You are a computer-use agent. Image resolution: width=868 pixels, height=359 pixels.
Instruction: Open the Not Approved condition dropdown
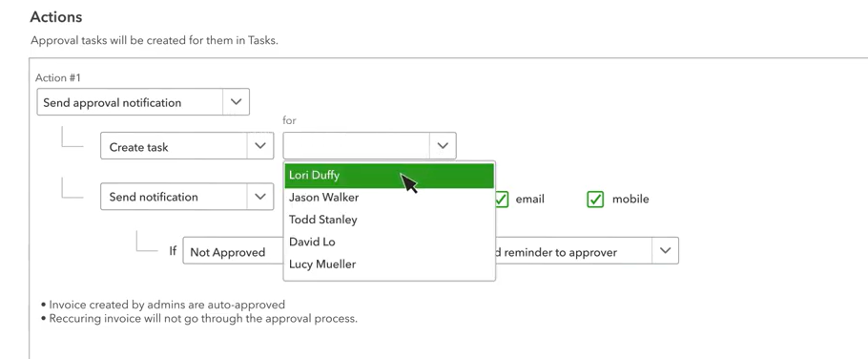[233, 251]
